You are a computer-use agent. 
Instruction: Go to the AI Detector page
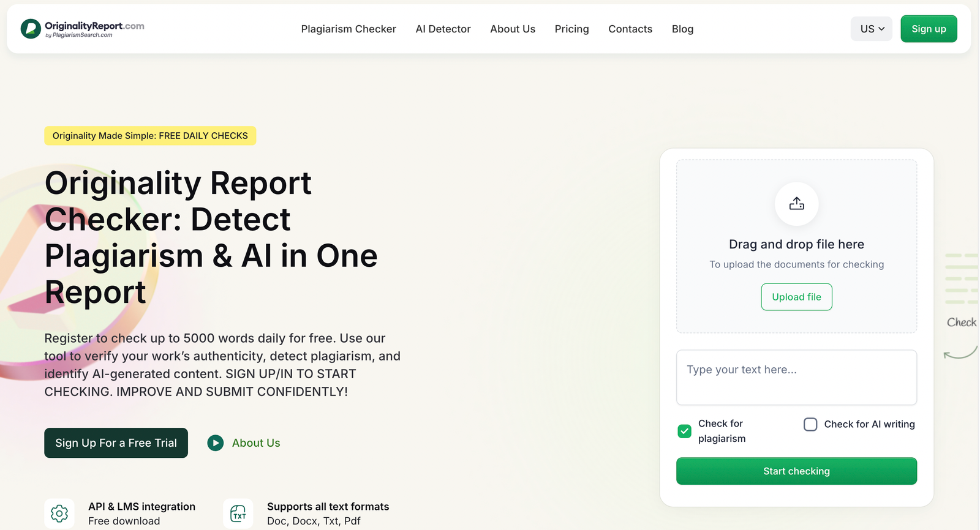(x=443, y=29)
